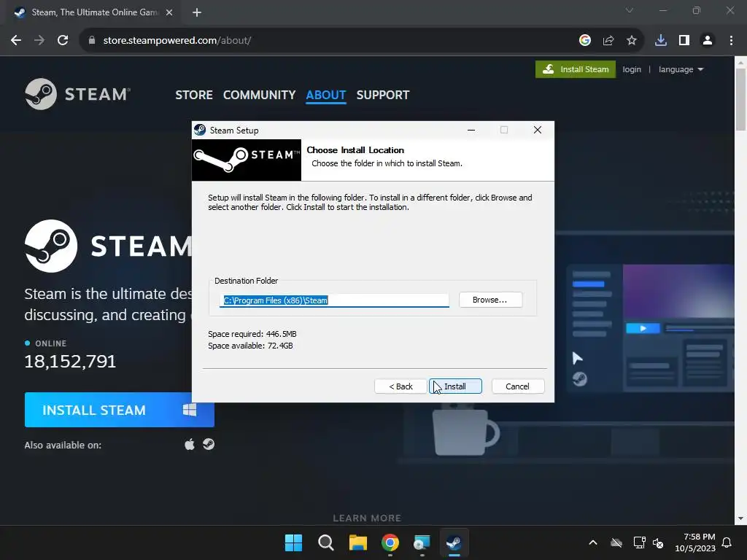Click the Space required: 446.5MB text

pos(252,334)
